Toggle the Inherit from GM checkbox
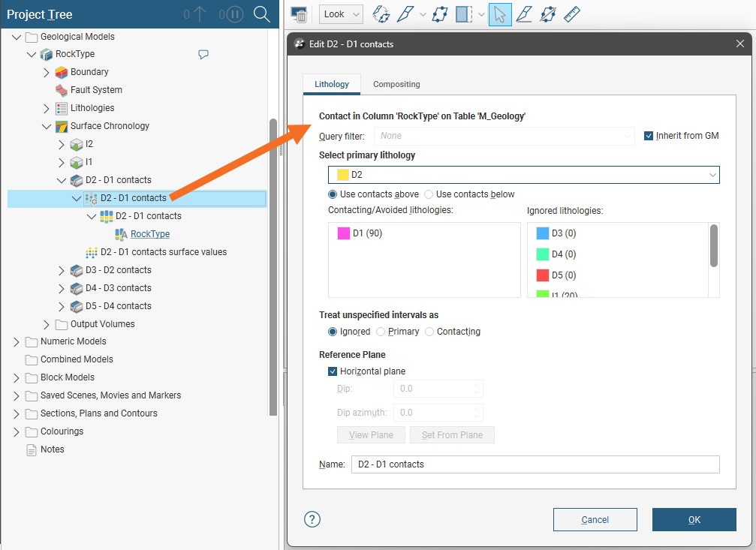756x550 pixels. coord(649,136)
